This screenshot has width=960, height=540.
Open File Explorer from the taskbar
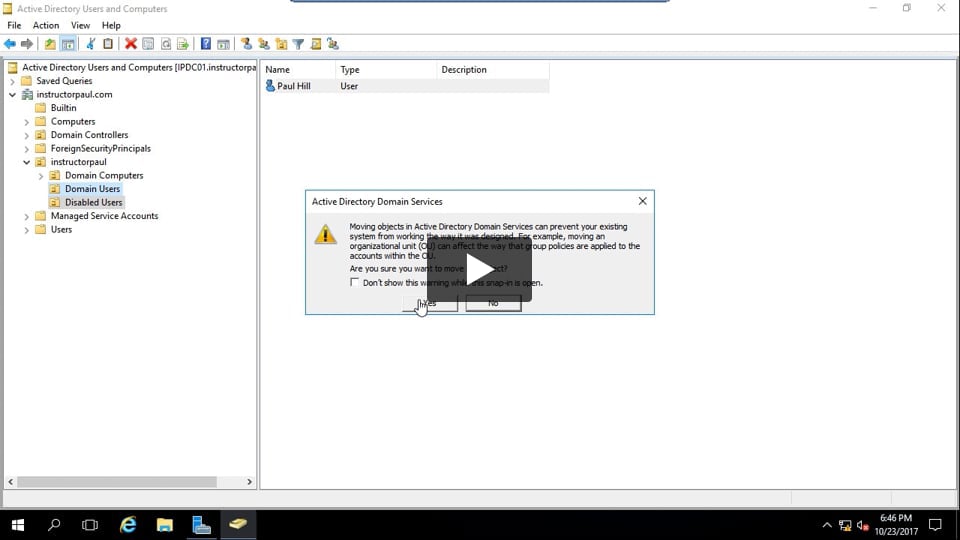point(165,524)
